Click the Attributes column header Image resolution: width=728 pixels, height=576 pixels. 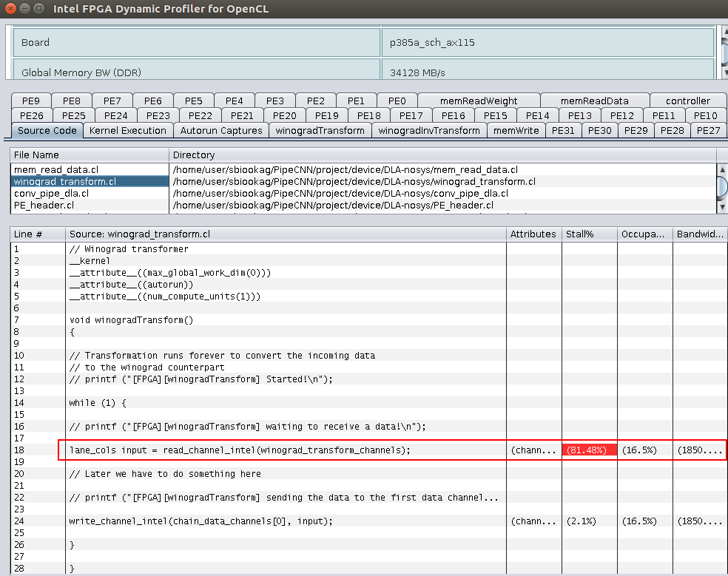533,234
